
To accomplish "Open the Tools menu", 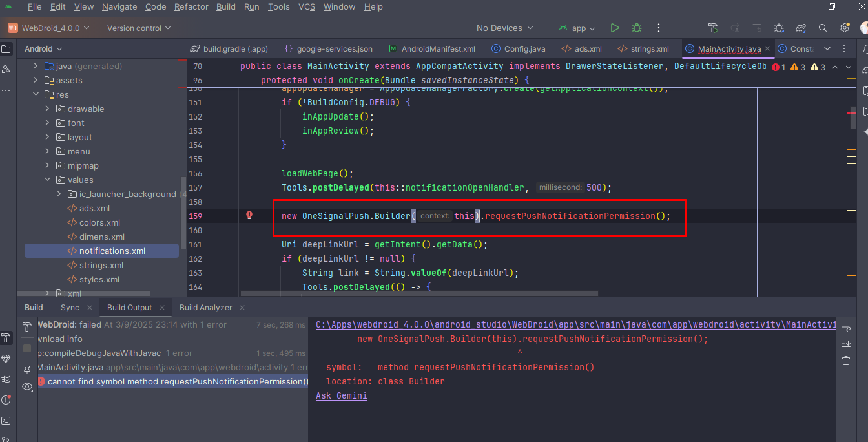I will (279, 6).
